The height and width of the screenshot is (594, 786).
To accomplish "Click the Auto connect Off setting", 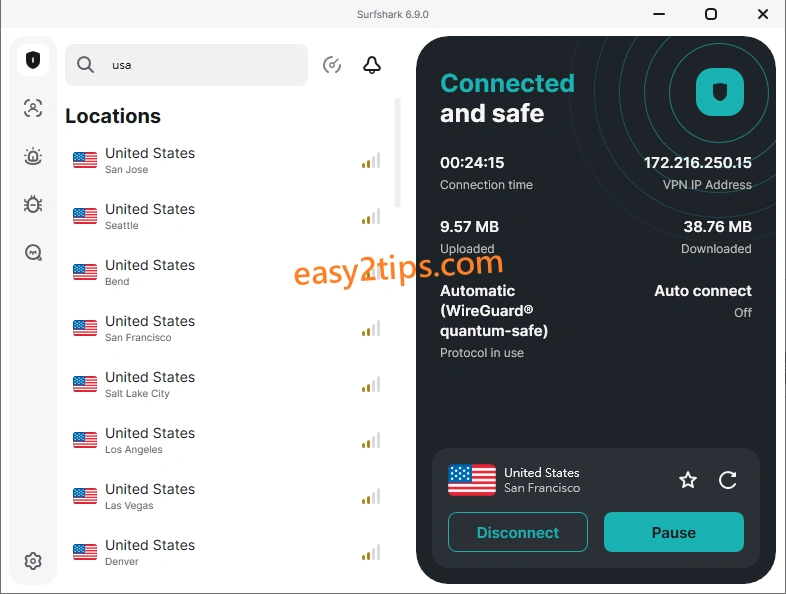I will [703, 301].
